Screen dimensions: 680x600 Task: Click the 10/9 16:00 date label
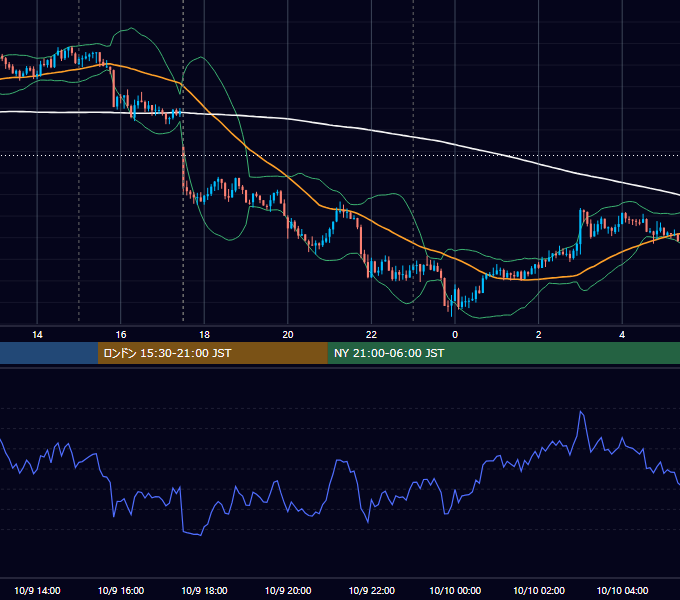[x=121, y=590]
